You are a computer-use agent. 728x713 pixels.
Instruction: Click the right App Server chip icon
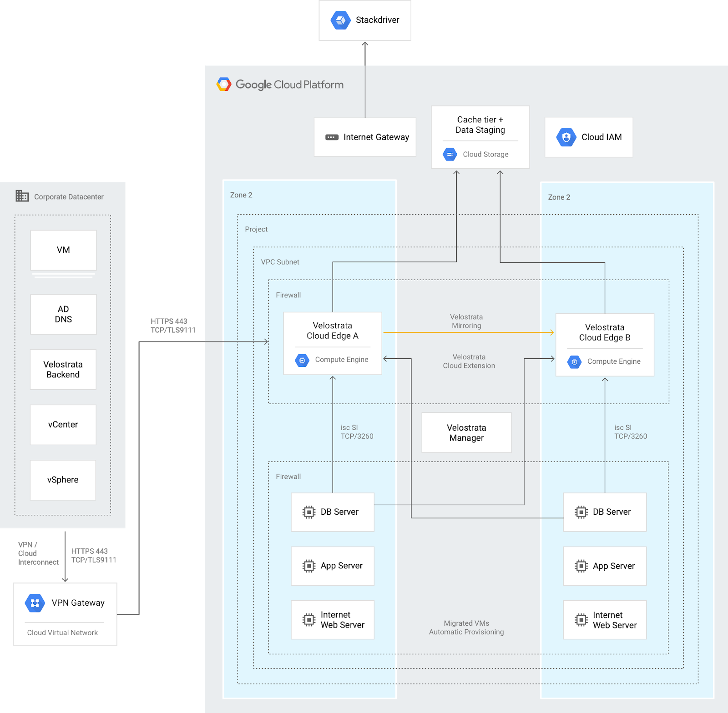pyautogui.click(x=580, y=566)
